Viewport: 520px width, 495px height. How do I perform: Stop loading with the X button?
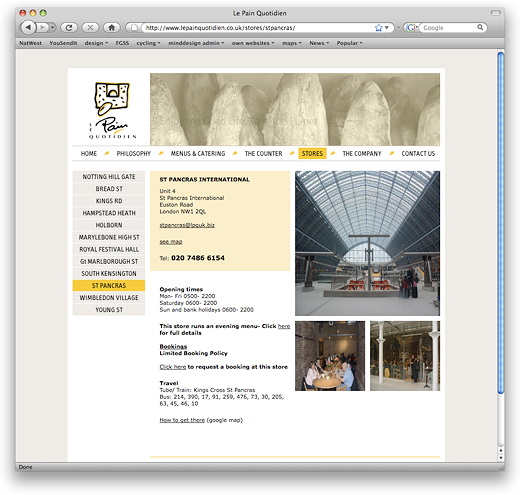click(90, 27)
